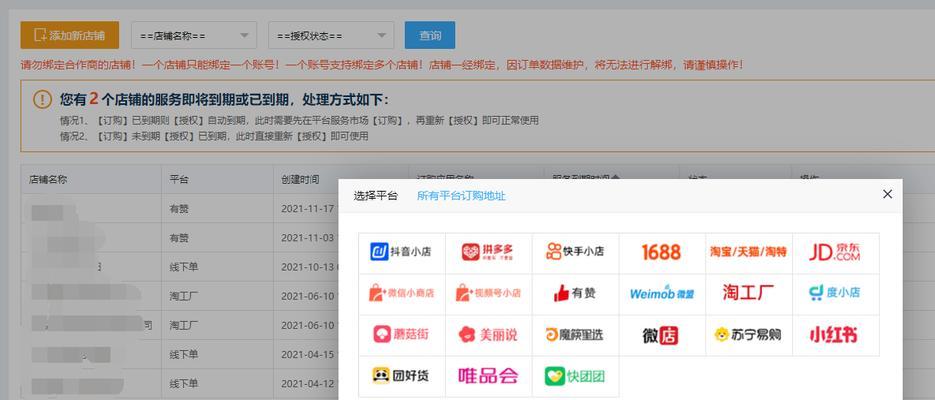Click the orange expiry warning icon
Image resolution: width=935 pixels, height=400 pixels.
point(42,100)
